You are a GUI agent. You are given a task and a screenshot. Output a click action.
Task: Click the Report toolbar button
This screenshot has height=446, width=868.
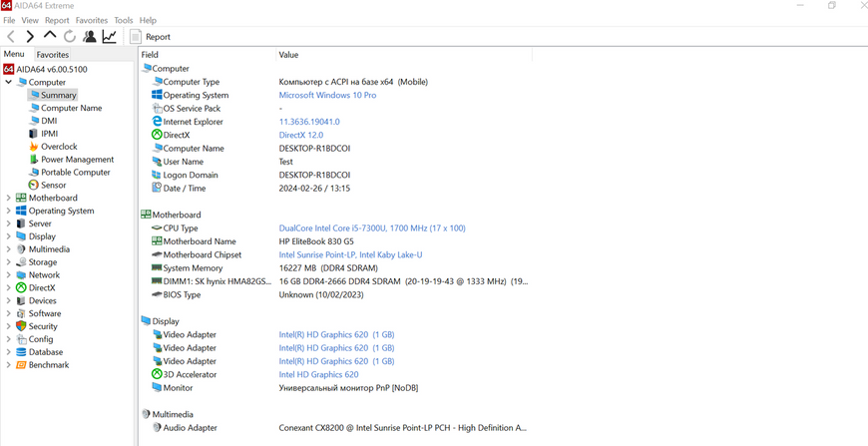pyautogui.click(x=150, y=37)
